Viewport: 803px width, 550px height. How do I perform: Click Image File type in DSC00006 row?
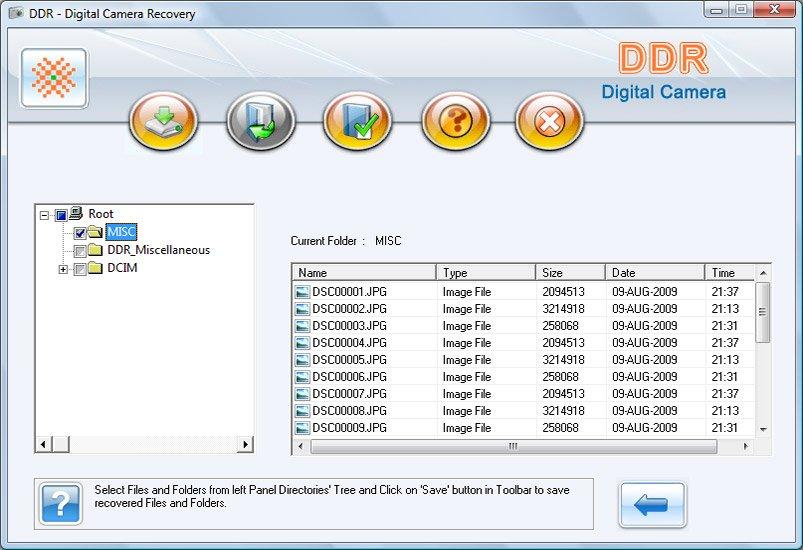467,376
